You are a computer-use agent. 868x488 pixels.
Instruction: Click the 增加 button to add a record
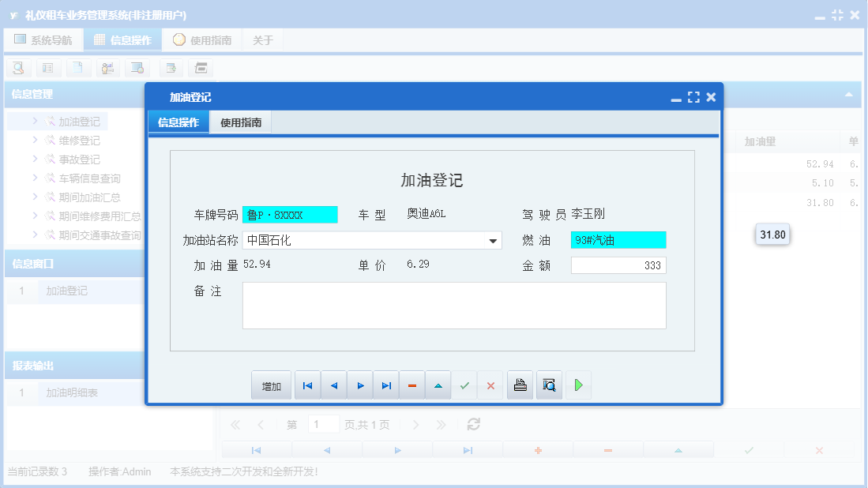point(271,385)
